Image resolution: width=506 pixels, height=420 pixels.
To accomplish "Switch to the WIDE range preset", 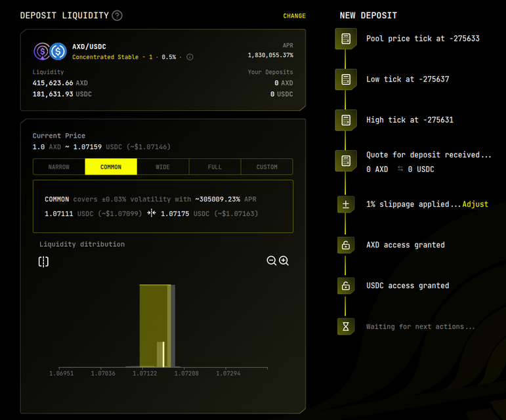I will point(163,167).
